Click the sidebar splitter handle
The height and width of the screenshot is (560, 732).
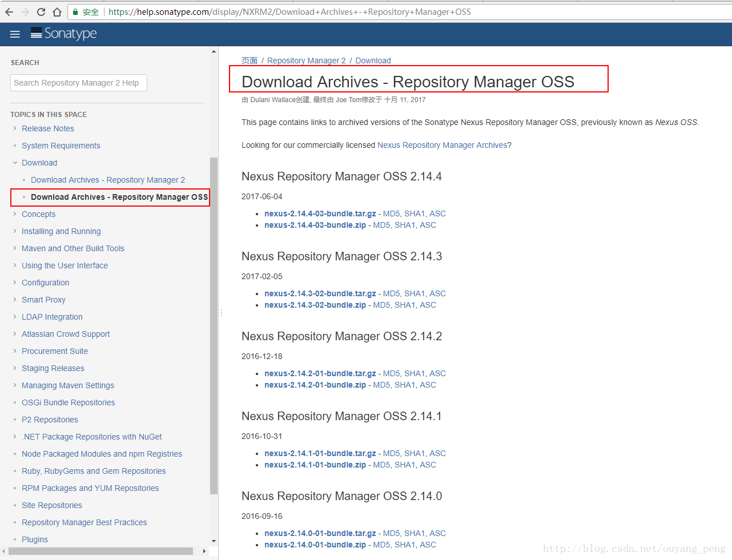coord(221,313)
